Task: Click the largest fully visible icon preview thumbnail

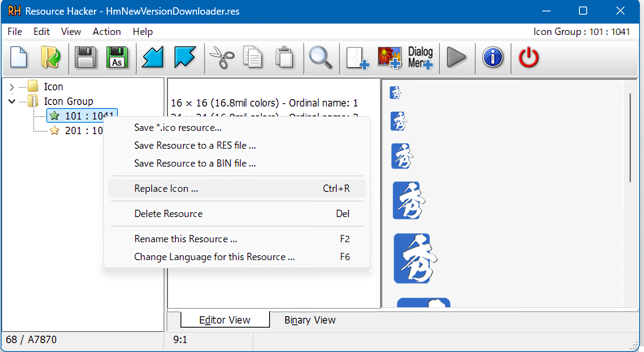Action: coord(415,259)
